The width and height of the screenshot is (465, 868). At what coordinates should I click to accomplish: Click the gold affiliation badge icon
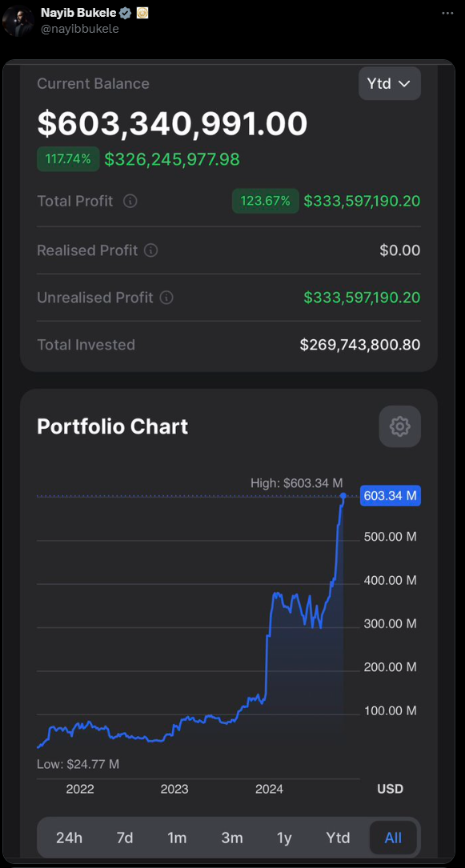click(142, 13)
